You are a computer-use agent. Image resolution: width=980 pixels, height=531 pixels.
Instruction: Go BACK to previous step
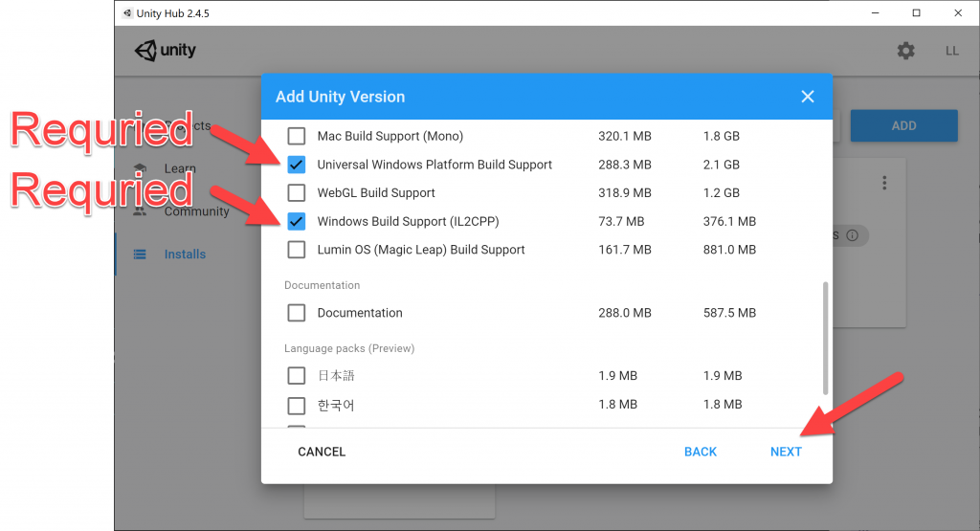click(701, 452)
